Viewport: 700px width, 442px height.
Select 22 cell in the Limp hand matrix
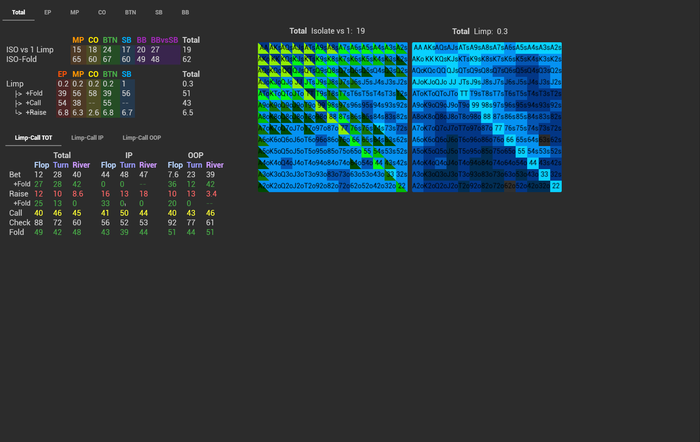point(556,186)
